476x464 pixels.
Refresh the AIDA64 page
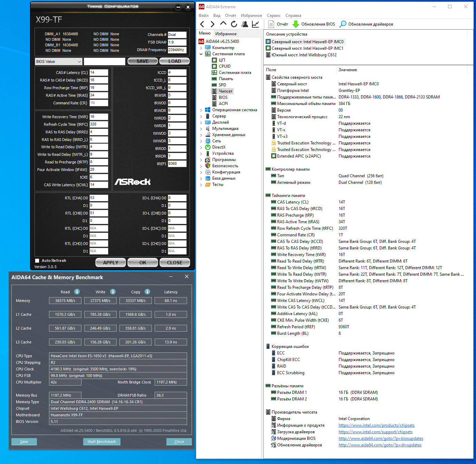click(234, 24)
